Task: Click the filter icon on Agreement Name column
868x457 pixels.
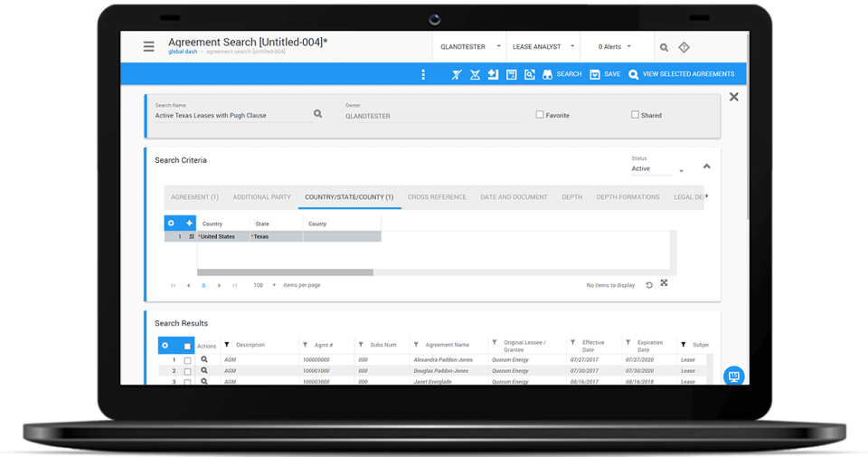Action: [416, 345]
